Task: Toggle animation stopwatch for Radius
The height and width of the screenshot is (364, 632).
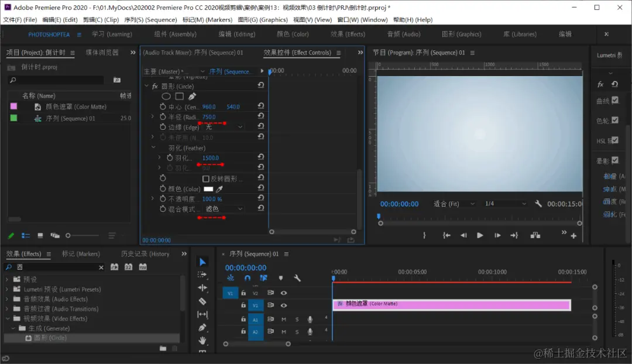Action: tap(163, 116)
